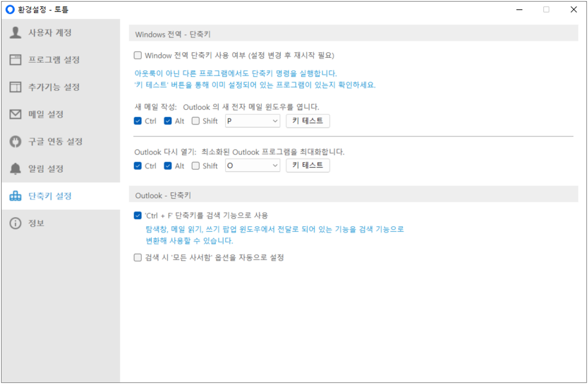
Task: Click the 알림 설정 bell icon
Action: pos(15,169)
